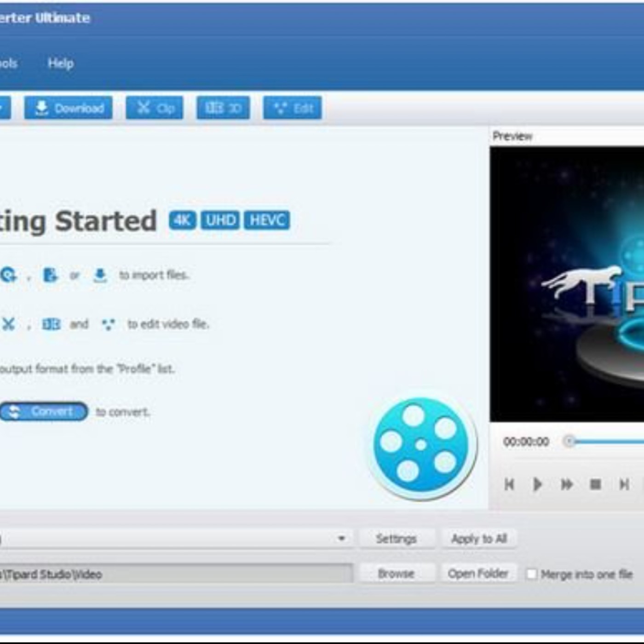Open the 3D settings tool
The image size is (644, 644).
223,108
